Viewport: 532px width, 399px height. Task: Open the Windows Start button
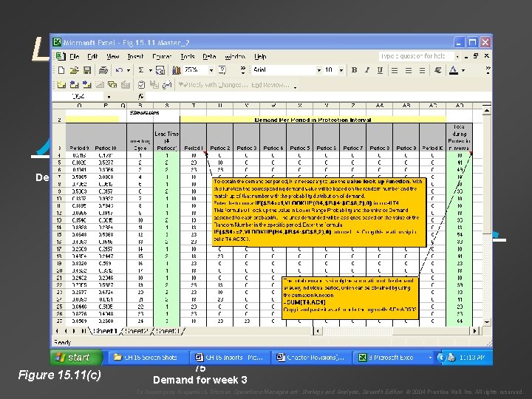76,358
